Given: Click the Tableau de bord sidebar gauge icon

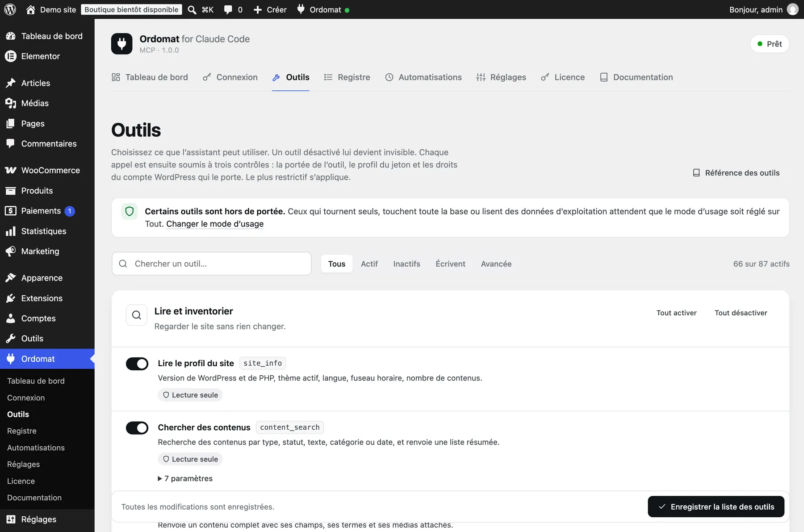Looking at the screenshot, I should (x=11, y=36).
